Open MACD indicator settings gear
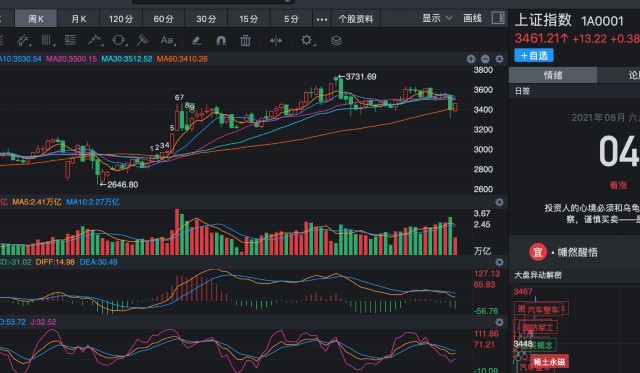This screenshot has width=640, height=373. [499, 262]
